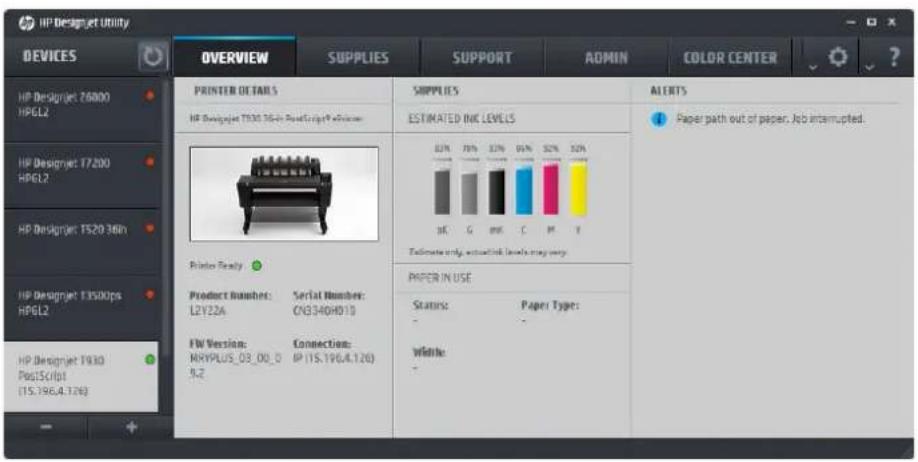The image size is (918, 462).
Task: Expand the chevron beside the help icon
Action: (869, 67)
